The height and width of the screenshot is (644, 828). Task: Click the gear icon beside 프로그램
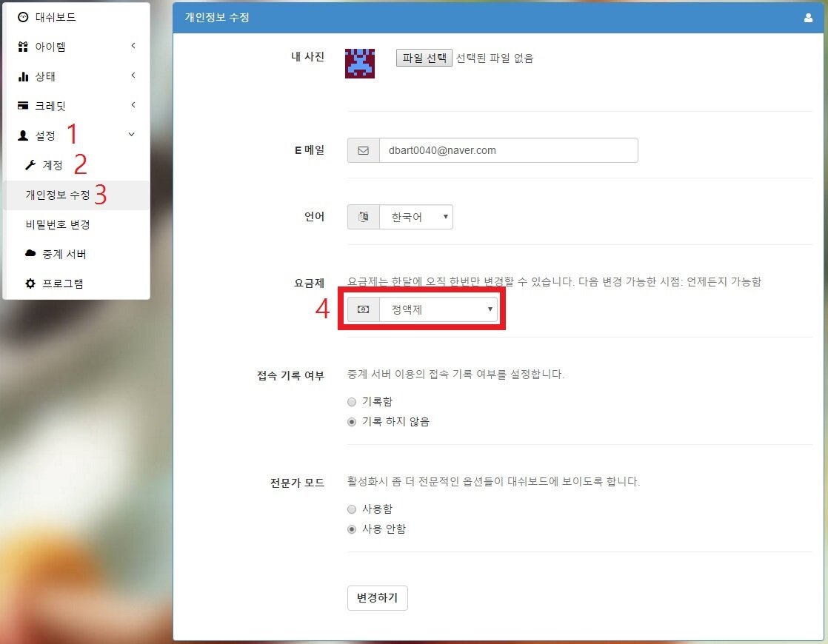pyautogui.click(x=30, y=284)
